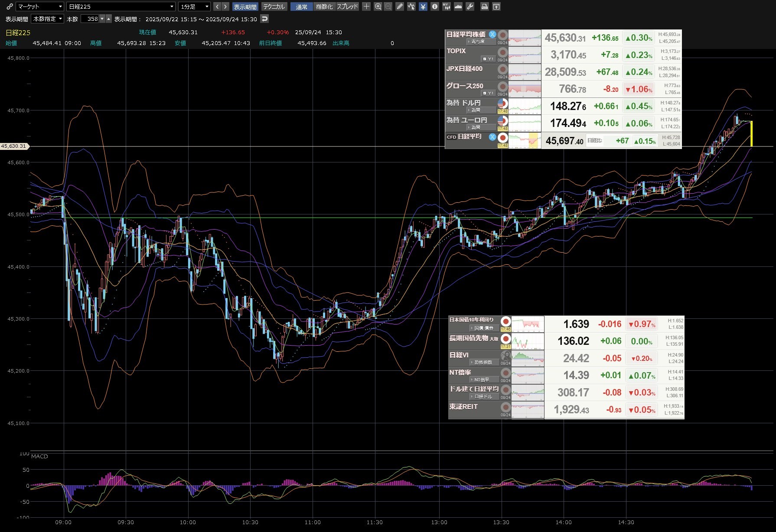Click the info circle icon
The width and height of the screenshot is (776, 532).
435,6
